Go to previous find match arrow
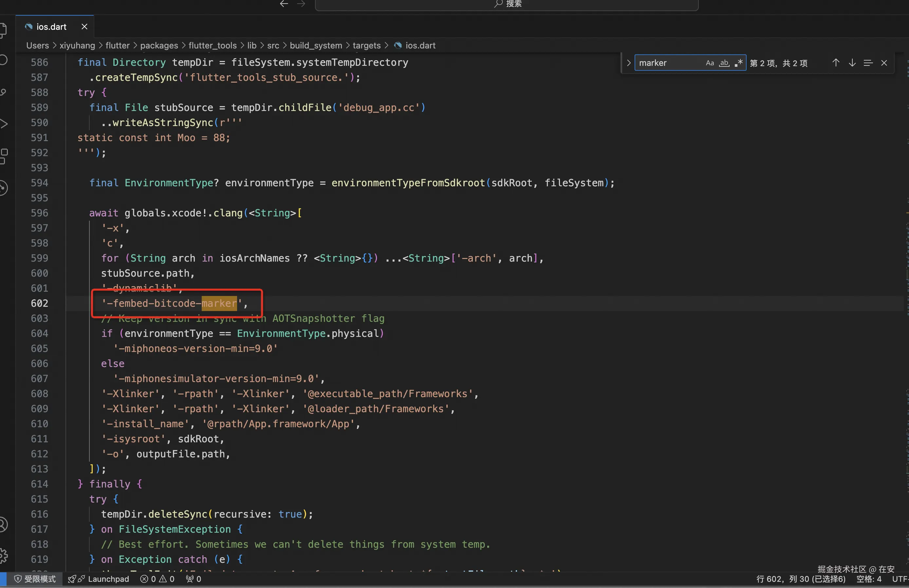The height and width of the screenshot is (588, 909). [x=835, y=63]
